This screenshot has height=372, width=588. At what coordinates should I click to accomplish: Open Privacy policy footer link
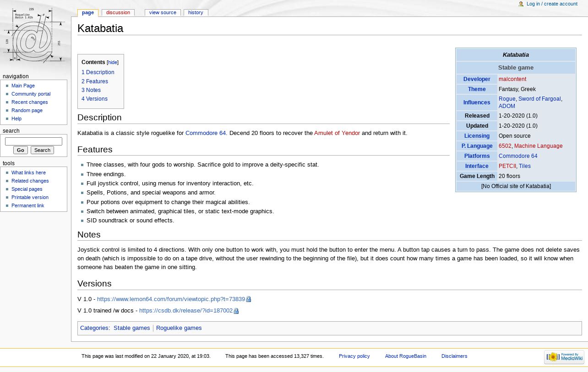pos(354,356)
